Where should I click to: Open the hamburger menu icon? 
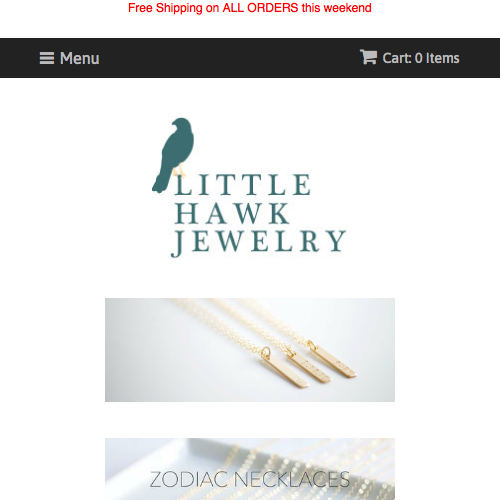click(47, 58)
